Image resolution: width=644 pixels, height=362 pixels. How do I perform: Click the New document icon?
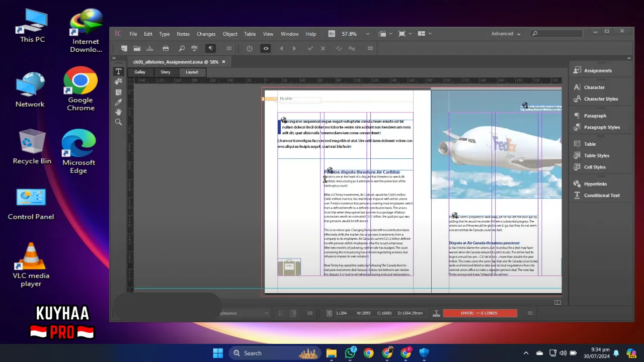(124, 48)
